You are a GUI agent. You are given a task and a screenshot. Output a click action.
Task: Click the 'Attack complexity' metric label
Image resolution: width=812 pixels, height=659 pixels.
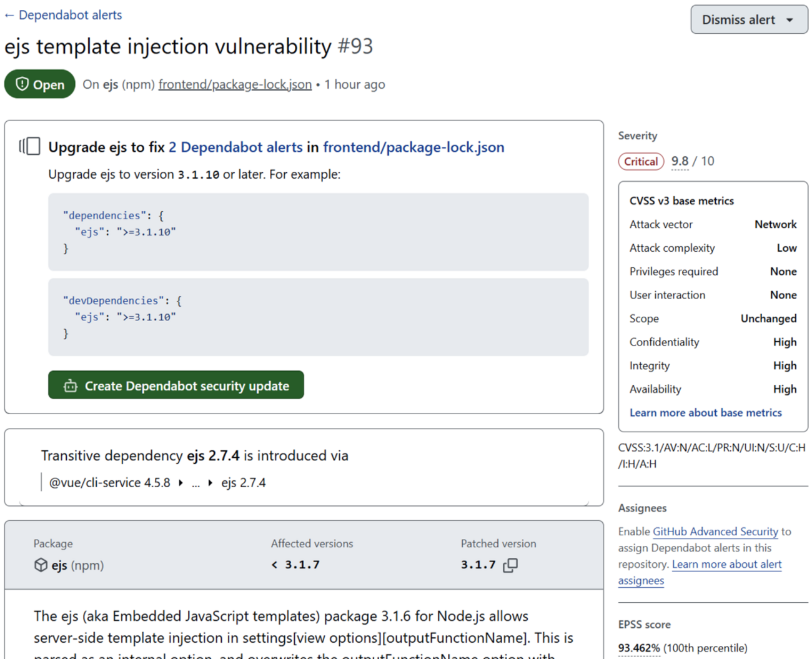[672, 248]
